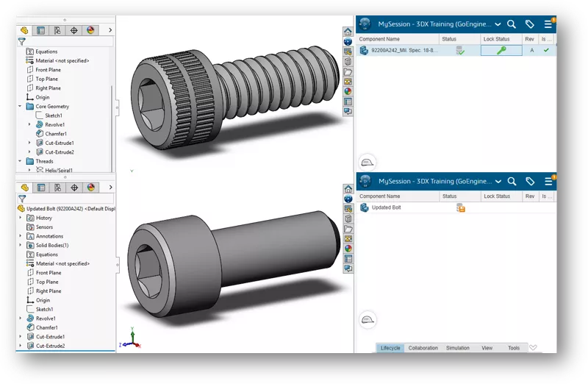Screen dimensions: 588x384
Task: Open the 3DEXPERIENCE globe task pane icon in Updated Bolt window
Action: [348, 199]
